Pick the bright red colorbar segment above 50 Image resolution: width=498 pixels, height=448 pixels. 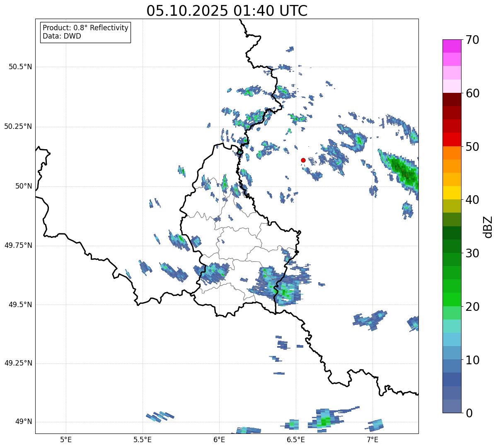(x=452, y=139)
